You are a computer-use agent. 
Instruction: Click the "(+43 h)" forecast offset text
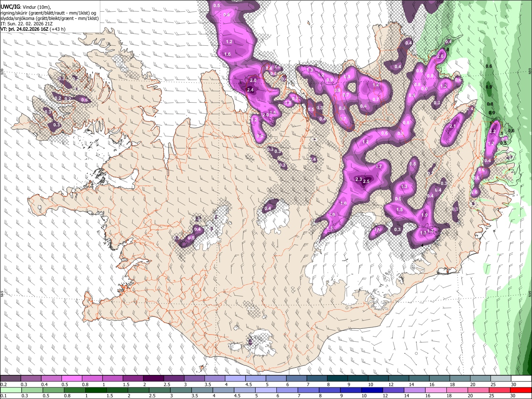tap(57, 30)
